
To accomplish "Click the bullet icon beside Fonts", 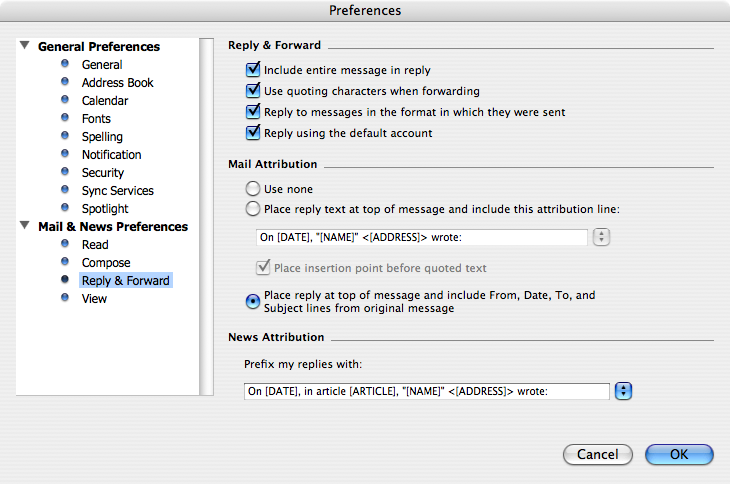I will (x=65, y=117).
